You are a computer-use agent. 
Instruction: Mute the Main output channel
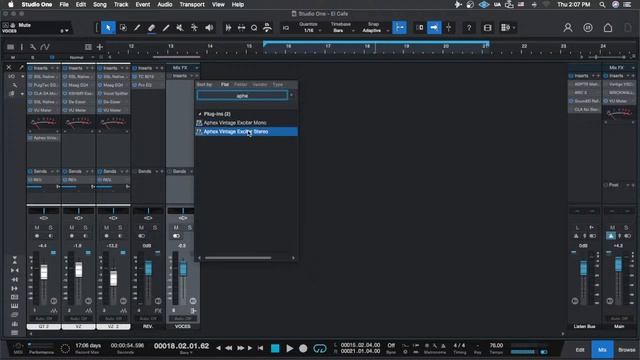point(612,228)
